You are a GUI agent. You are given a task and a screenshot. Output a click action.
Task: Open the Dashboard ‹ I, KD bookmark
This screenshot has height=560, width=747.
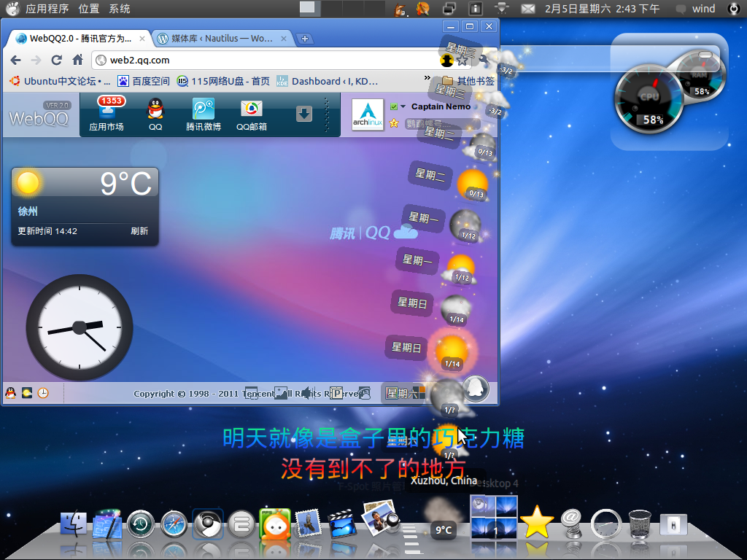328,82
